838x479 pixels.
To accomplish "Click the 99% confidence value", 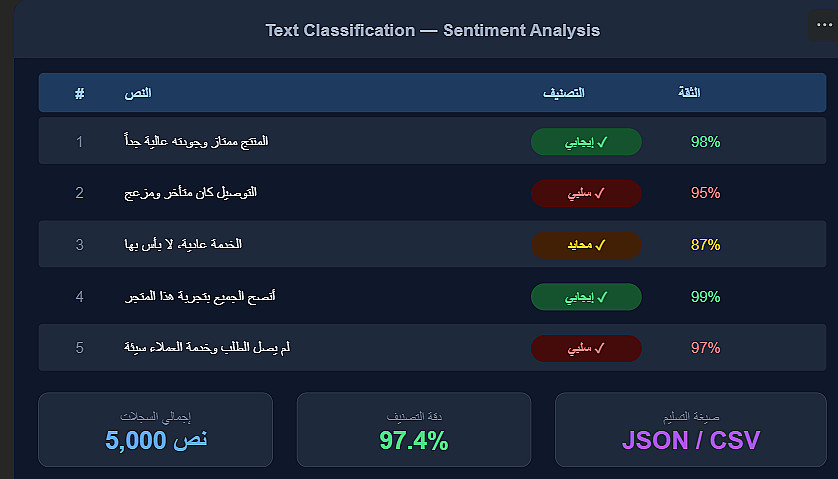I will click(705, 297).
